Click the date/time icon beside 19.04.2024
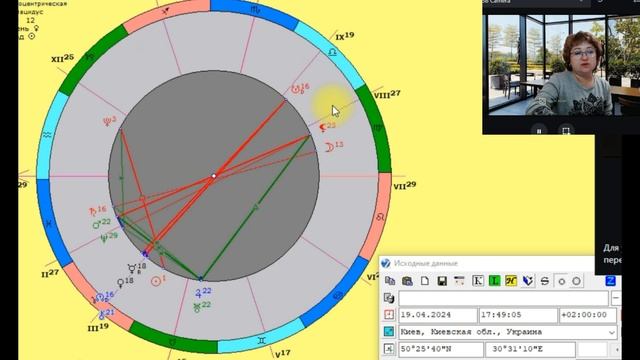Image resolution: width=640 pixels, height=360 pixels. click(389, 315)
